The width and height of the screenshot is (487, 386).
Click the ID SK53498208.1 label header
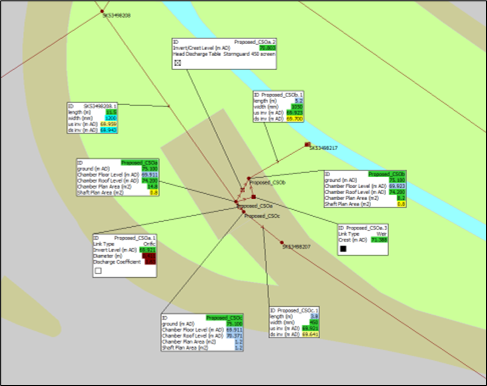pyautogui.click(x=92, y=106)
